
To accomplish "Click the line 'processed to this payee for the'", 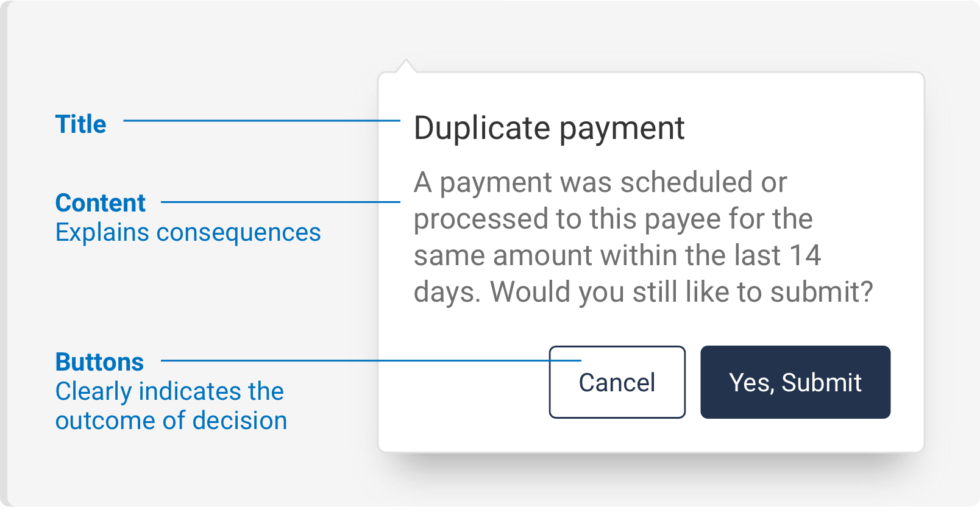I will [612, 219].
